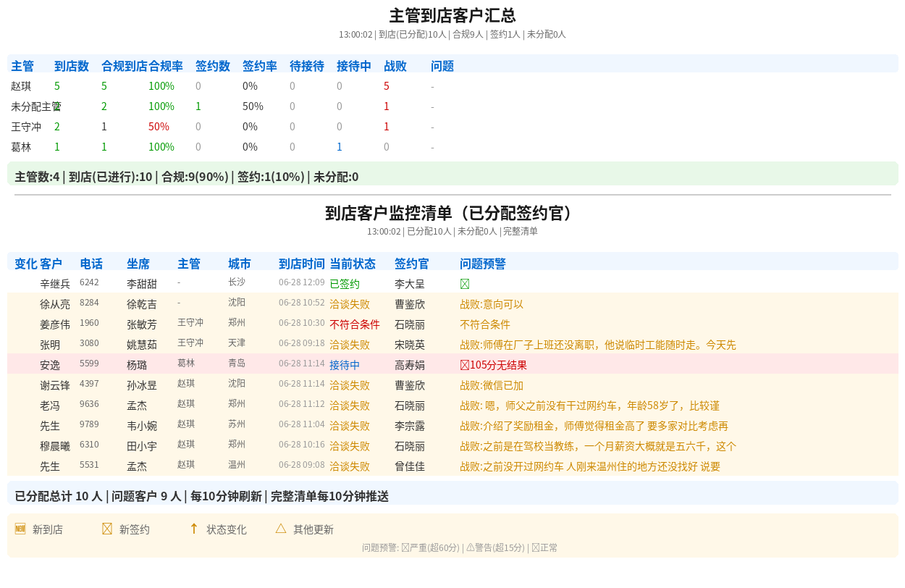This screenshot has width=905, height=588.
Task: Click the 战败:意向可以 warning text
Action: (492, 304)
